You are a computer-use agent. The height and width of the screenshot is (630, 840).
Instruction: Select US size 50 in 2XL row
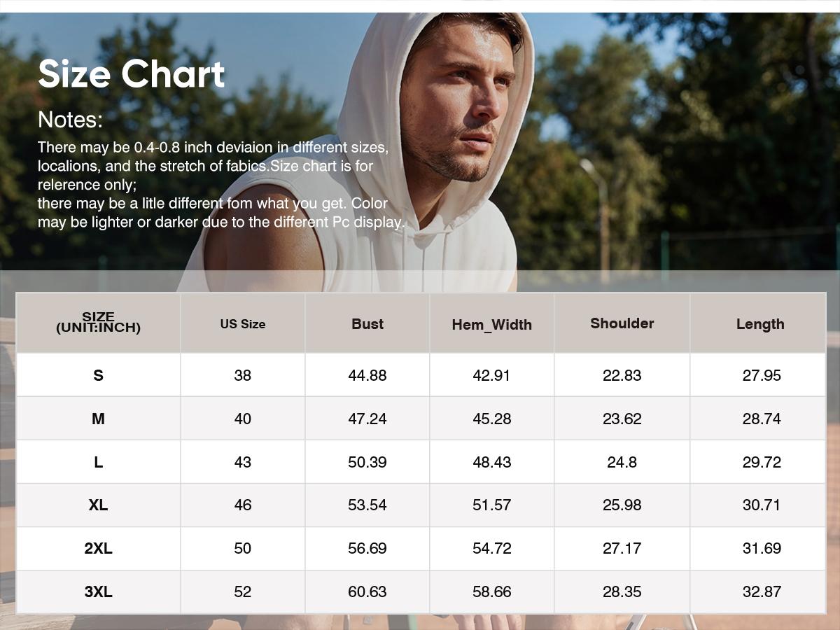242,548
